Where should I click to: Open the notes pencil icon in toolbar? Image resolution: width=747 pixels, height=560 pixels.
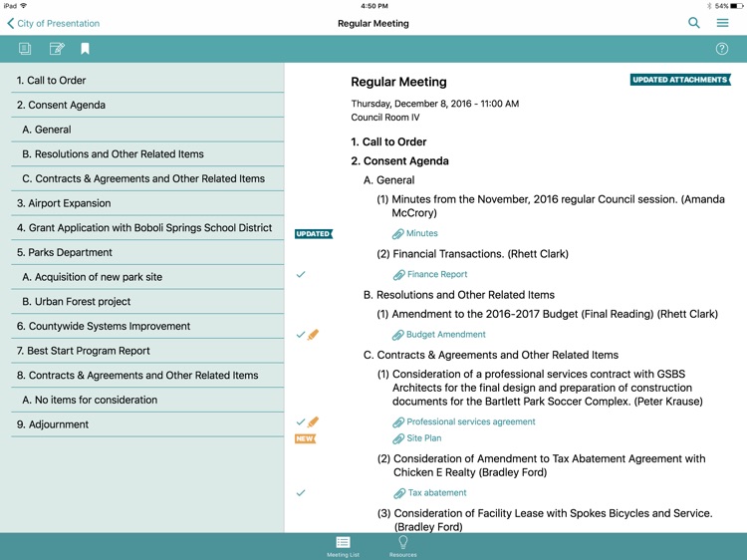57,49
